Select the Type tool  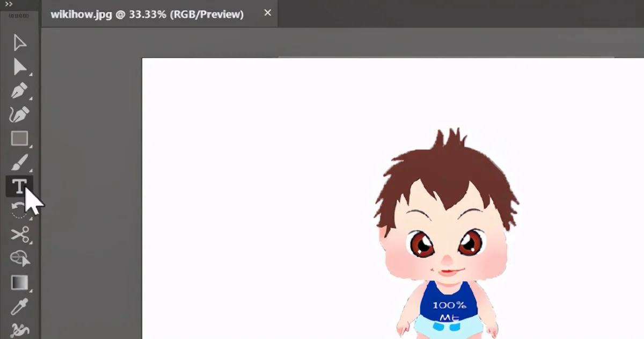(x=19, y=186)
